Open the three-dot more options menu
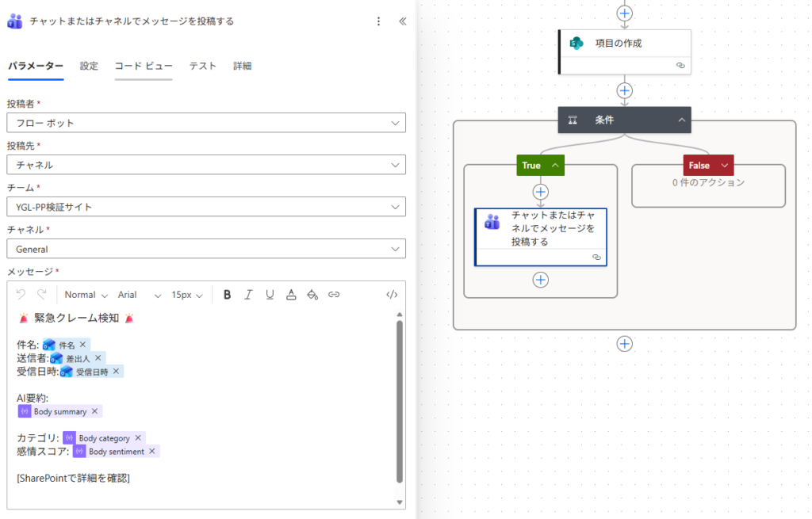The width and height of the screenshot is (812, 519). [378, 21]
